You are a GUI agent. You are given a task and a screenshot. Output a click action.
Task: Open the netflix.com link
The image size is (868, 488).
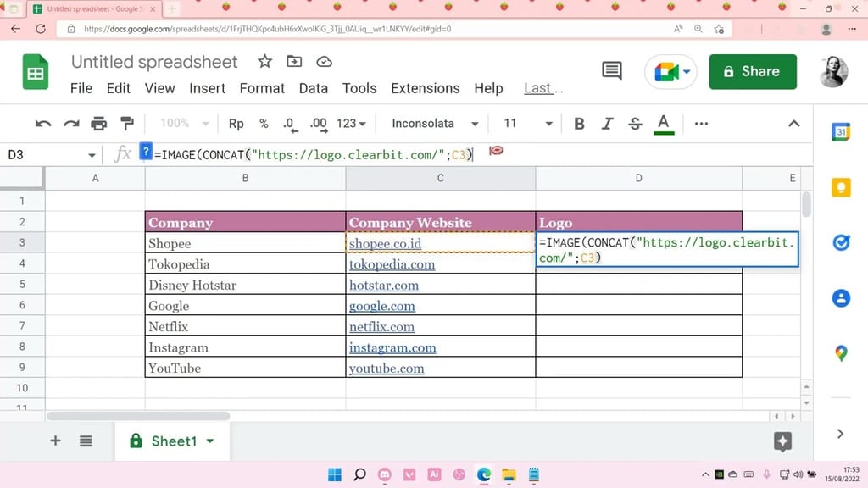coord(381,327)
